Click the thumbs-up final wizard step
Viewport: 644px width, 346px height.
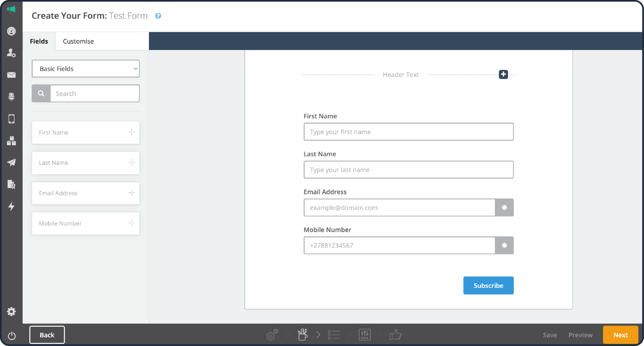[x=395, y=334]
